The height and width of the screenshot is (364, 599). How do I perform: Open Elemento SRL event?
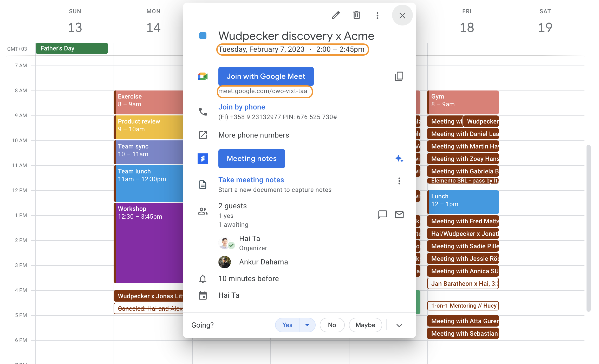coord(463,181)
